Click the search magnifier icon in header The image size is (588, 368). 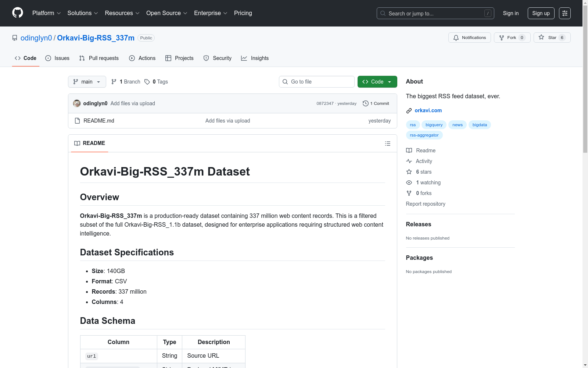(x=383, y=13)
